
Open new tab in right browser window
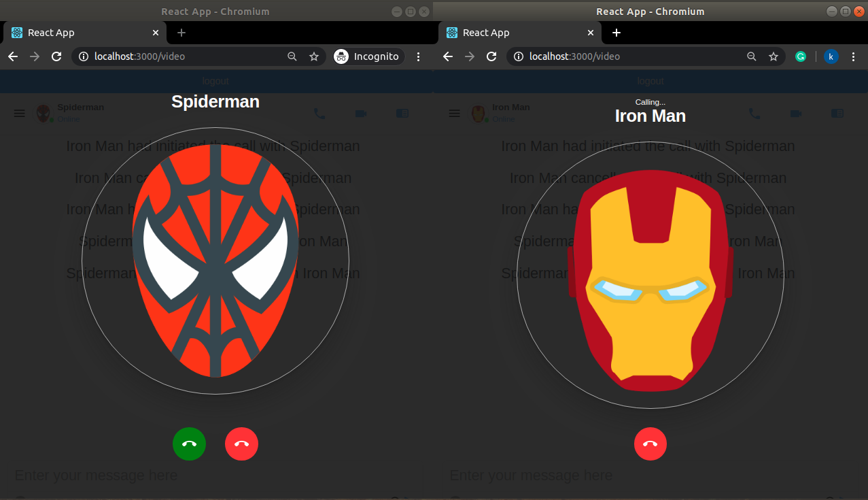(x=617, y=33)
